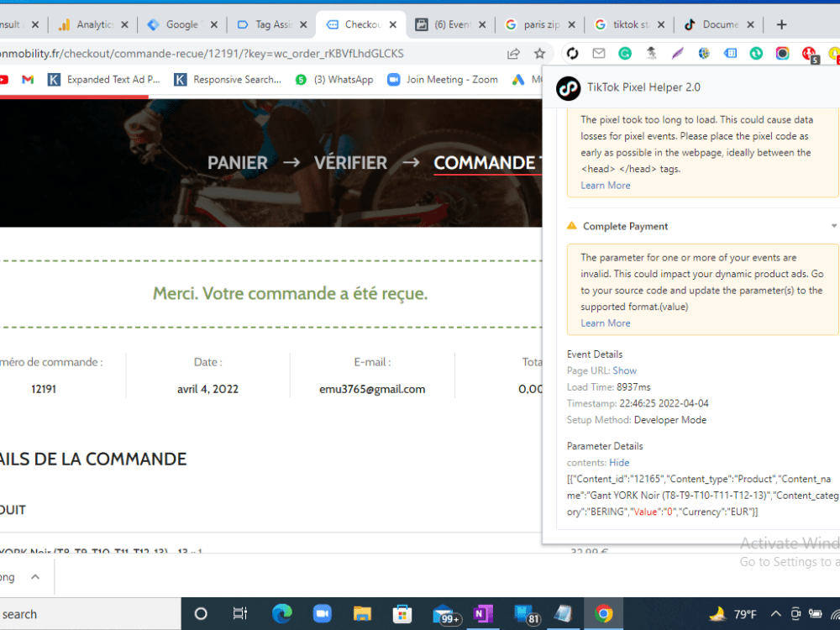This screenshot has height=630, width=840.
Task: Switch to Chrome on the taskbar
Action: [603, 614]
